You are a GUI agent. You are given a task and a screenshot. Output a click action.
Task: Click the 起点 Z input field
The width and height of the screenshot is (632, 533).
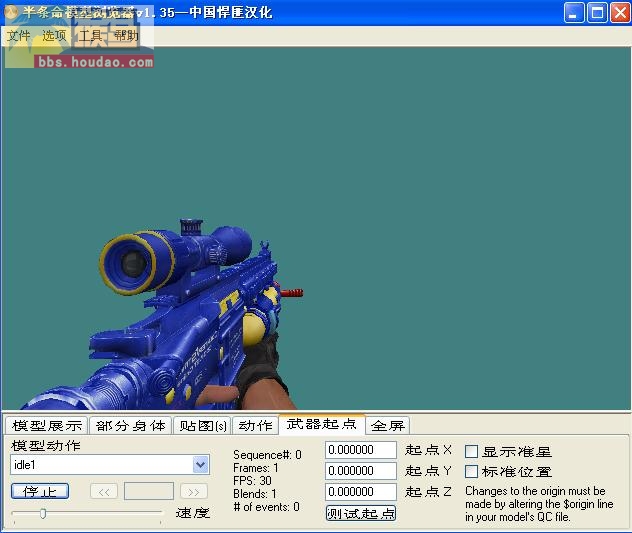tap(361, 491)
